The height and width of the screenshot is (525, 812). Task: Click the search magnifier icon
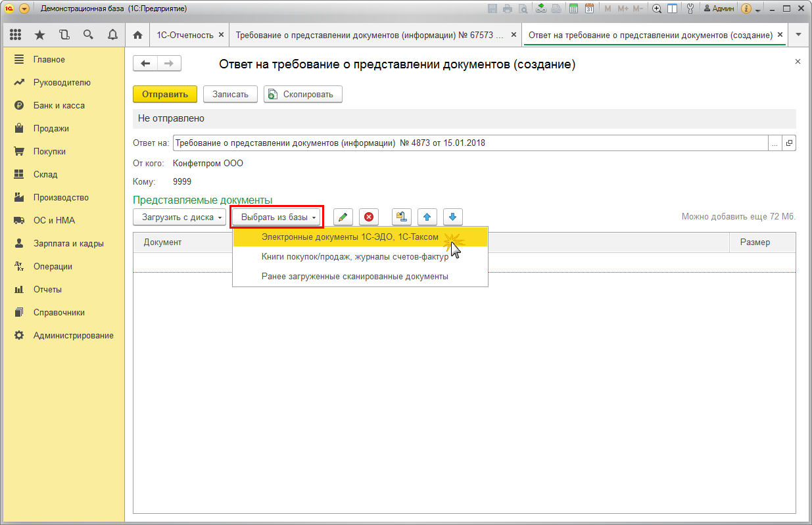[x=88, y=35]
